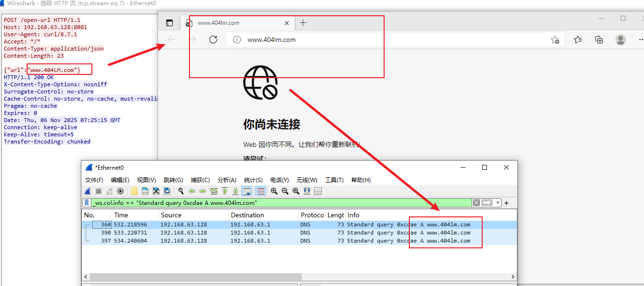
Task: Click the restart capture icon
Action: [x=109, y=191]
